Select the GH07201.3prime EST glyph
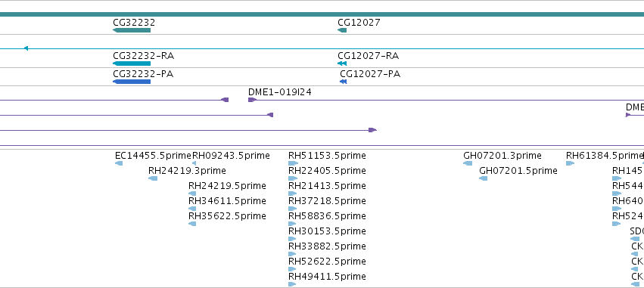 coord(468,163)
